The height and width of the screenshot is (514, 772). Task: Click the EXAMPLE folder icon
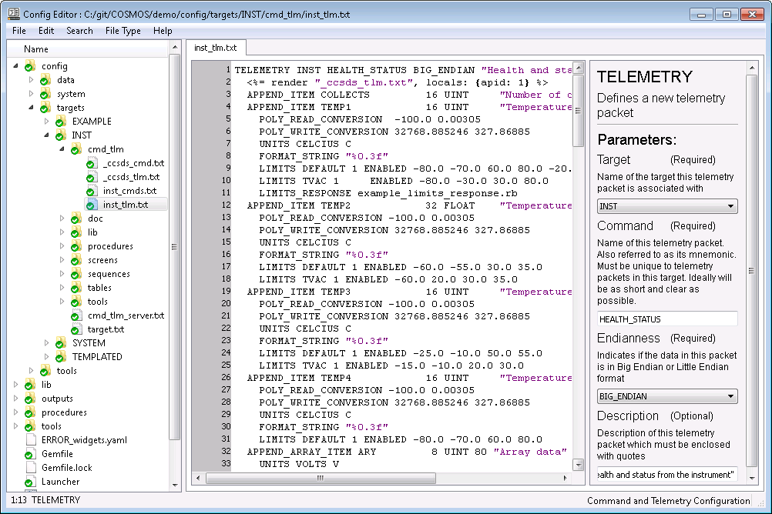pyautogui.click(x=60, y=121)
